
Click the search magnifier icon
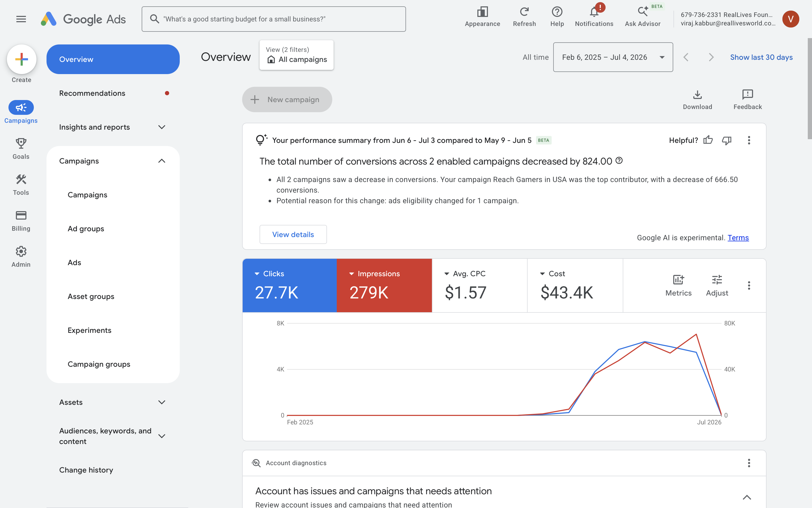click(154, 19)
